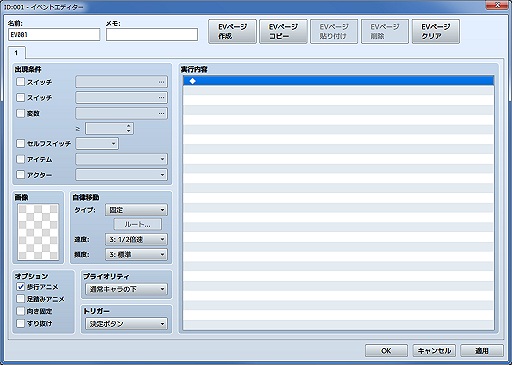Click the OK button
Screen dimensions: 512x365
click(x=386, y=351)
